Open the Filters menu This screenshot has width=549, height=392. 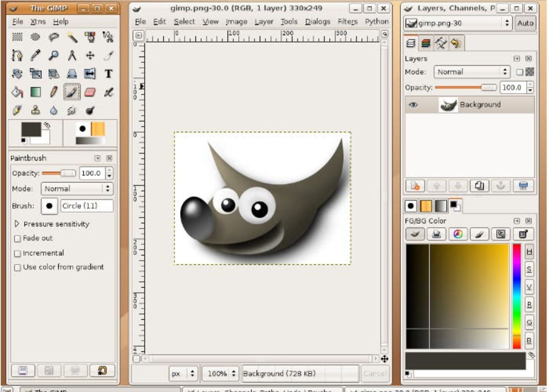click(x=348, y=21)
